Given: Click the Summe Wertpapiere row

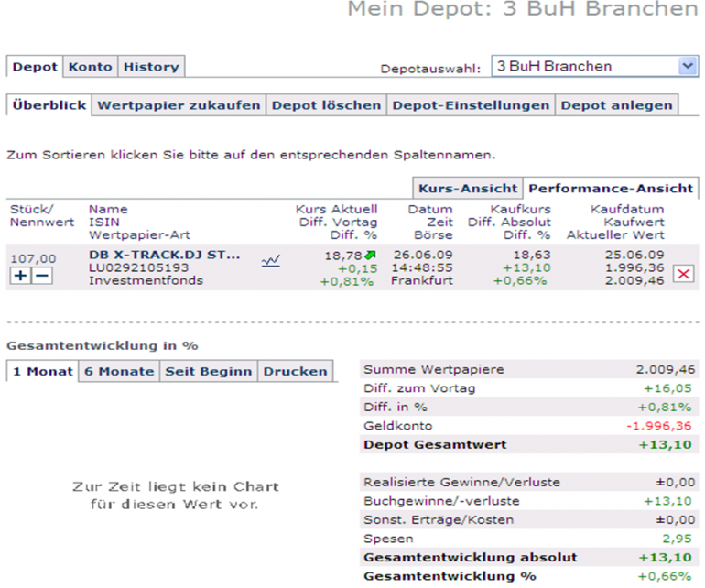Looking at the screenshot, I should click(529, 369).
